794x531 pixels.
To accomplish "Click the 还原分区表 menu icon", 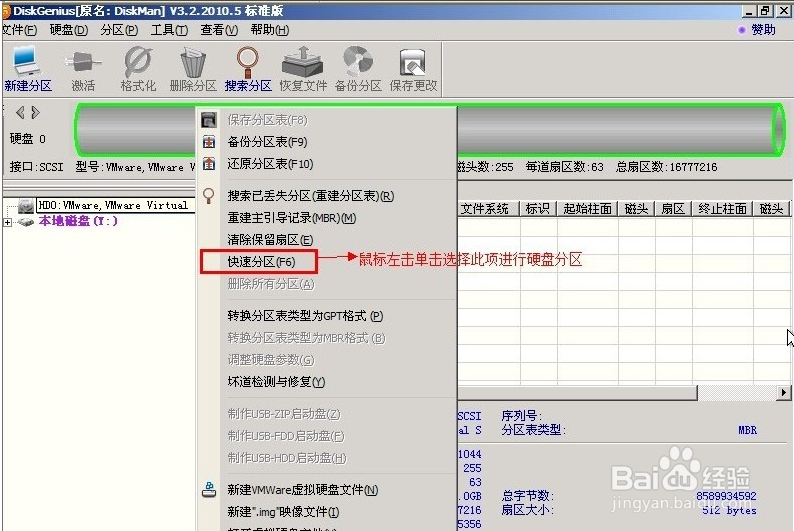I will (x=209, y=164).
